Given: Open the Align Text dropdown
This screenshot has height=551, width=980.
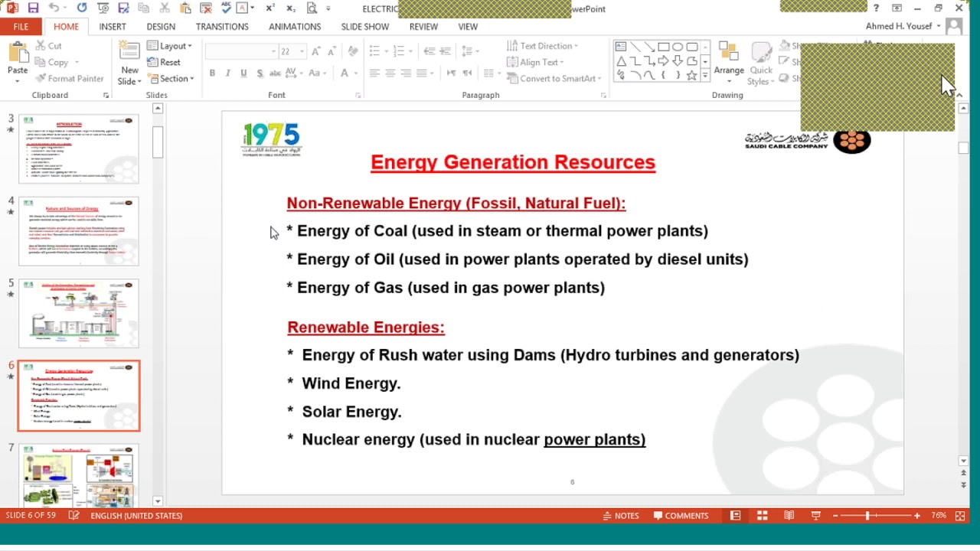Looking at the screenshot, I should 536,62.
